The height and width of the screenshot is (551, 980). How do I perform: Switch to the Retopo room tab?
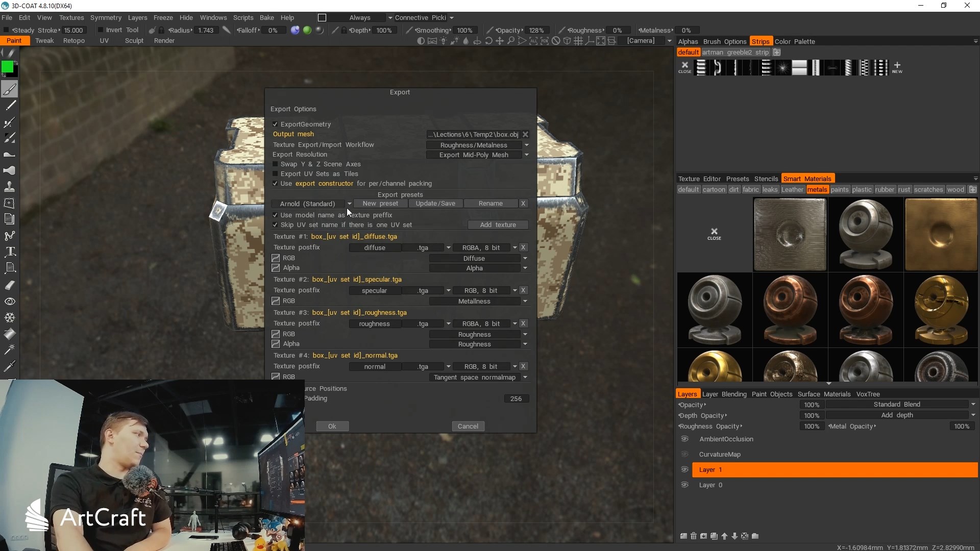(x=73, y=41)
